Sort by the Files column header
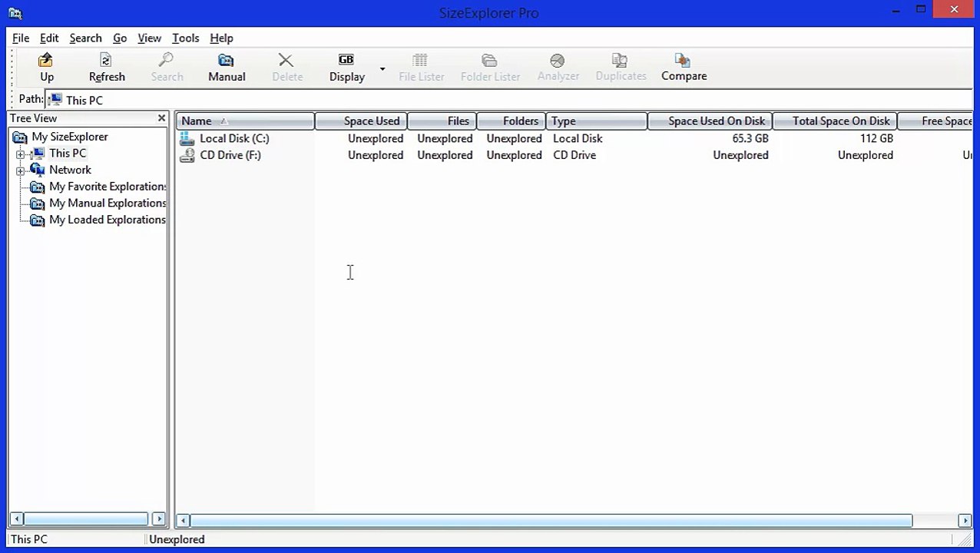Viewport: 980px width, 553px height. click(x=442, y=121)
